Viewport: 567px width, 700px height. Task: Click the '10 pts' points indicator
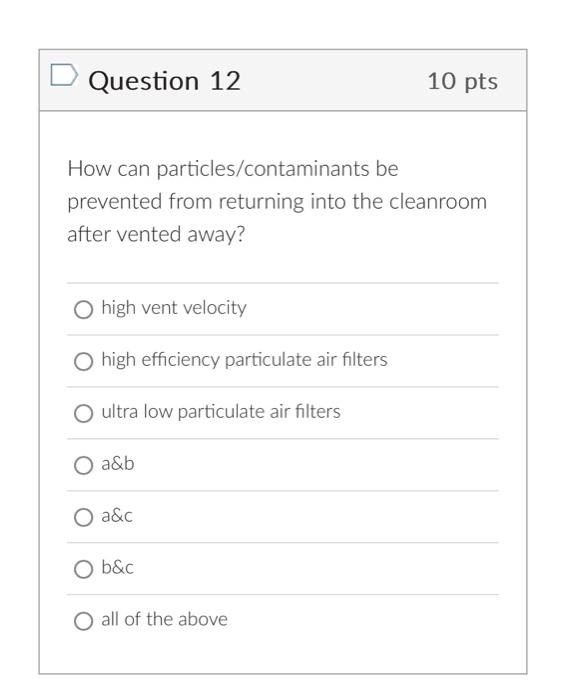(463, 81)
